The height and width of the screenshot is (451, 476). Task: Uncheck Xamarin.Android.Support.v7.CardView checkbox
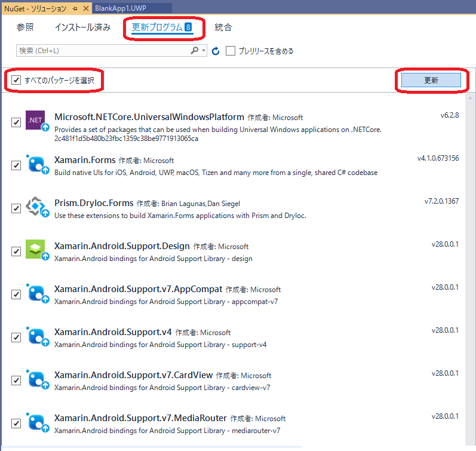(x=16, y=381)
